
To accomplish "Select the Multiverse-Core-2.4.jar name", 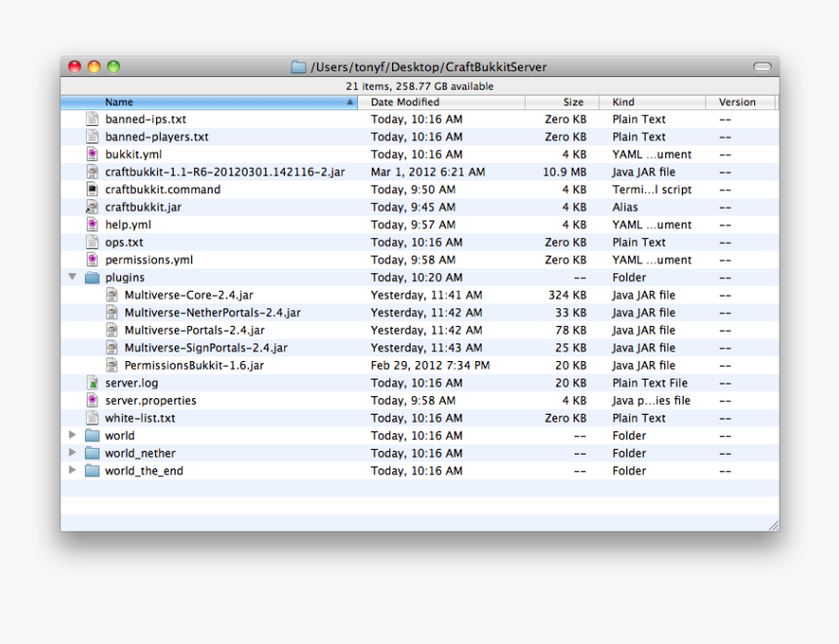I will [189, 295].
